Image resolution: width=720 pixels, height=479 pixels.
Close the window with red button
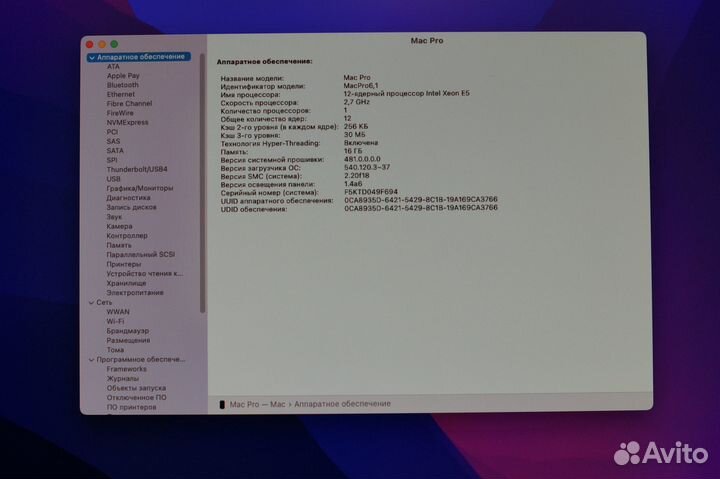pos(90,45)
